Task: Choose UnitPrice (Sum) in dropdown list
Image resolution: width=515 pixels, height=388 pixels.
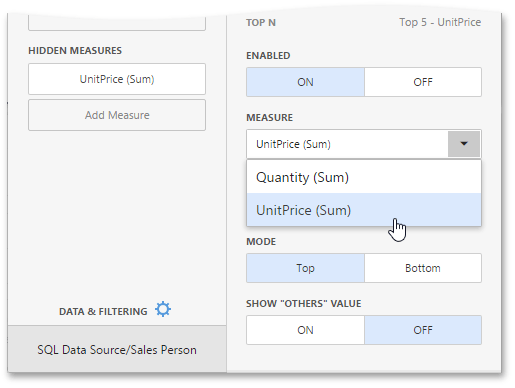Action: [x=364, y=210]
